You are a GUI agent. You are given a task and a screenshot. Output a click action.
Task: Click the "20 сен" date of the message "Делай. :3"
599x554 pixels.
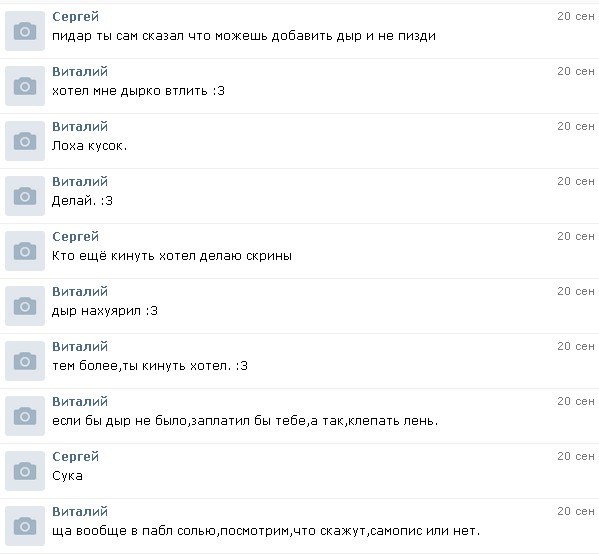click(576, 181)
